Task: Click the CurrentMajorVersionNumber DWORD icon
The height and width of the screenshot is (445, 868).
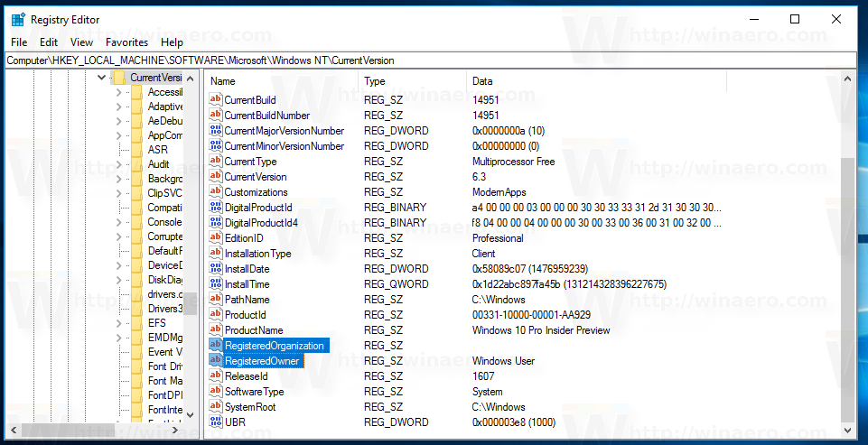Action: tap(215, 131)
